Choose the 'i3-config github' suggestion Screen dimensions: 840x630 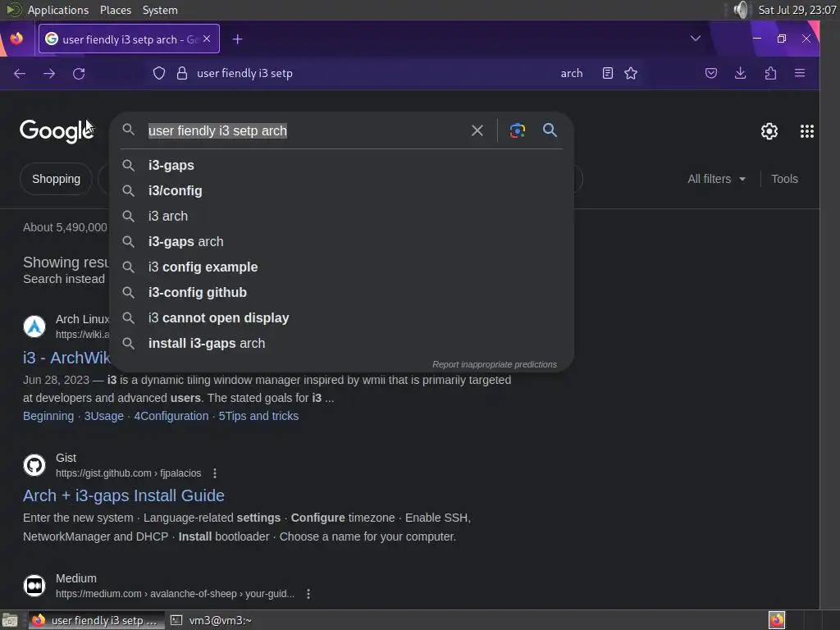[x=341, y=293]
